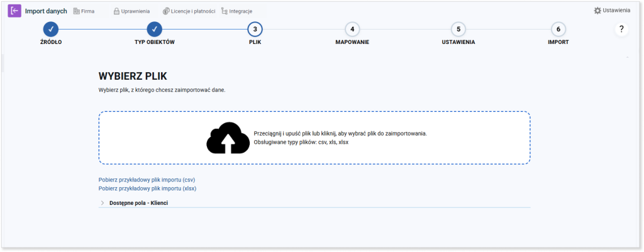Viewport: 644px width, 252px height.
Task: Click the Uprawnienia padlock icon
Action: point(116,11)
